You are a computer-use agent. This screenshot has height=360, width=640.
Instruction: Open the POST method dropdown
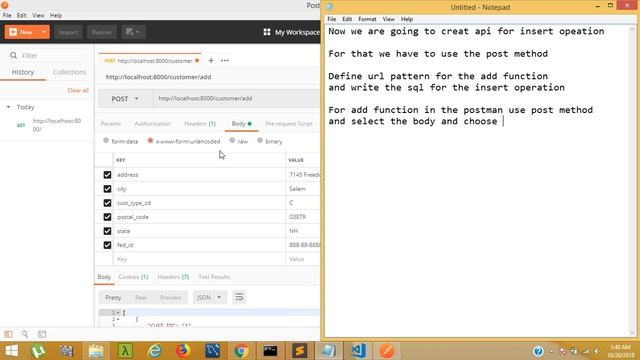(x=125, y=99)
